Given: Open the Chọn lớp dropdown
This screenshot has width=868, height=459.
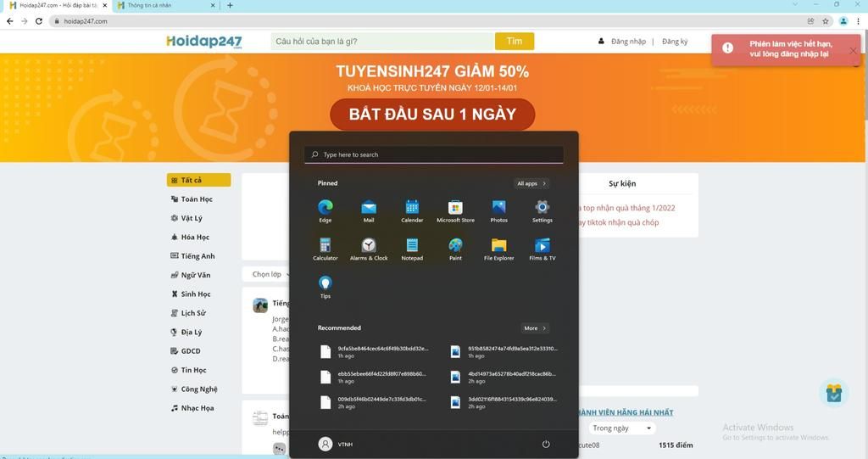Looking at the screenshot, I should pos(270,274).
